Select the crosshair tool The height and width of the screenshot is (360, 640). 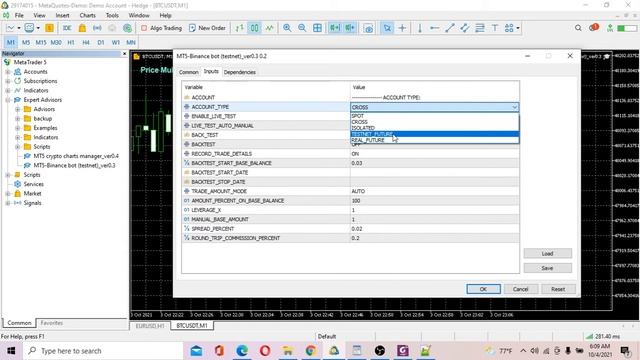(402, 28)
